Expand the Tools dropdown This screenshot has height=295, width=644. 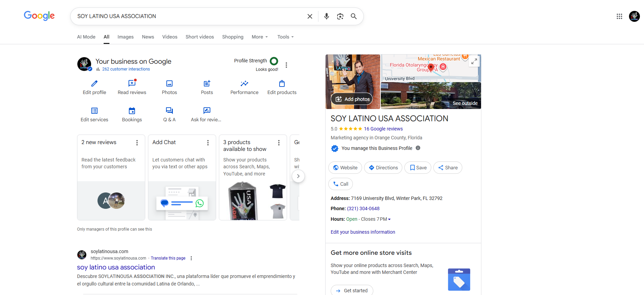pos(286,37)
